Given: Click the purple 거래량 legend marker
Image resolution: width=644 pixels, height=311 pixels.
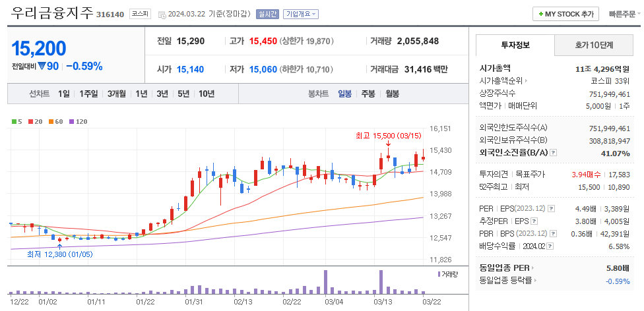Looking at the screenshot, I should pyautogui.click(x=439, y=273).
